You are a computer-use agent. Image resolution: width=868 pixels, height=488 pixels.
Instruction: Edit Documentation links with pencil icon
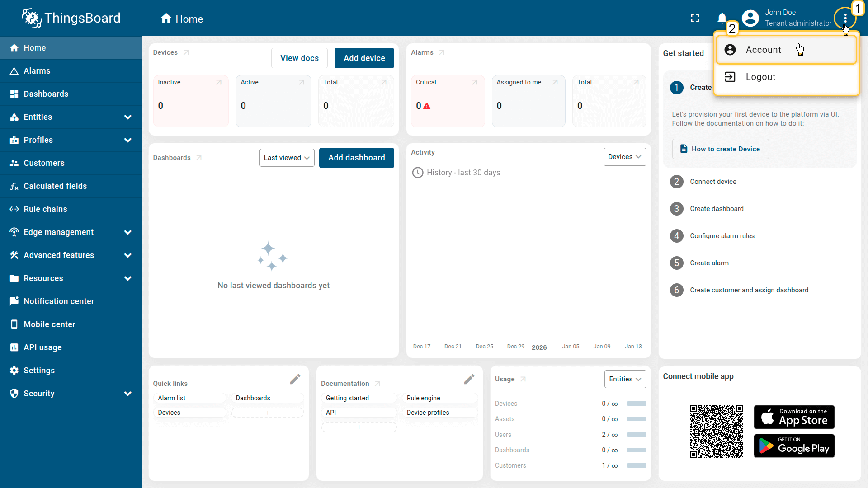(x=469, y=379)
